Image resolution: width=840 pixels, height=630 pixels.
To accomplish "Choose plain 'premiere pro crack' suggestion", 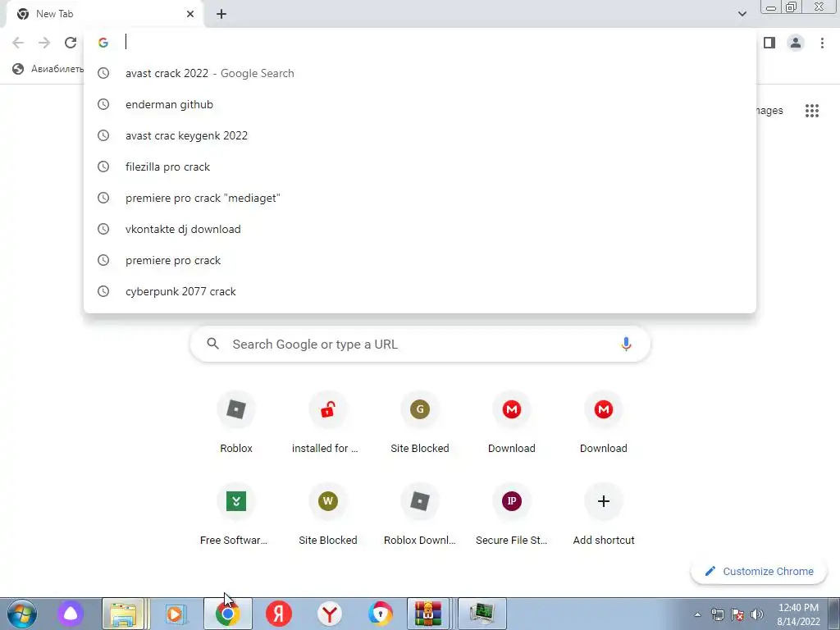I will (x=420, y=260).
